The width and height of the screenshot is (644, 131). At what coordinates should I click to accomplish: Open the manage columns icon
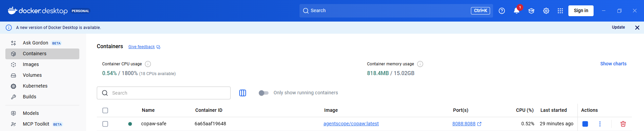click(243, 93)
